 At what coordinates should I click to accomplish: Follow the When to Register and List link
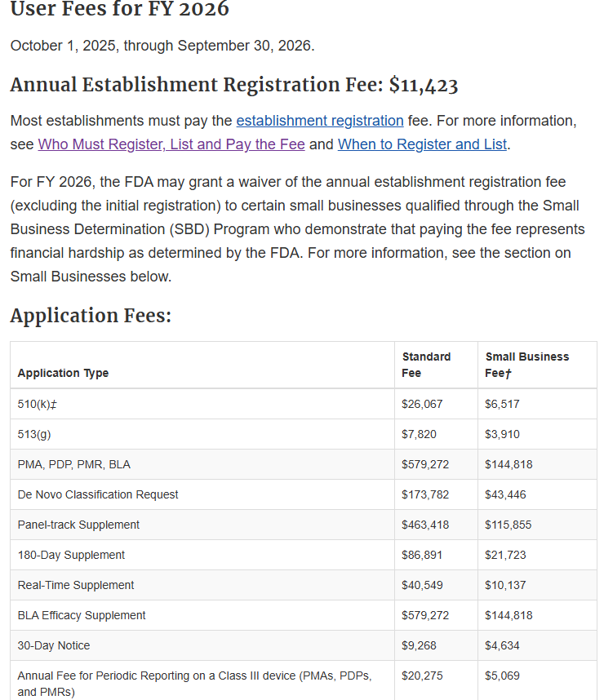(x=422, y=144)
